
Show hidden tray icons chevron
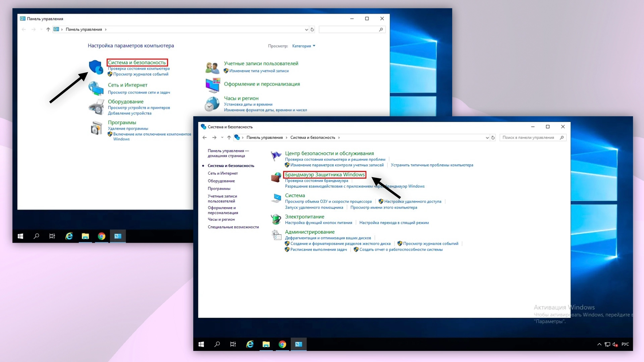[x=599, y=344]
